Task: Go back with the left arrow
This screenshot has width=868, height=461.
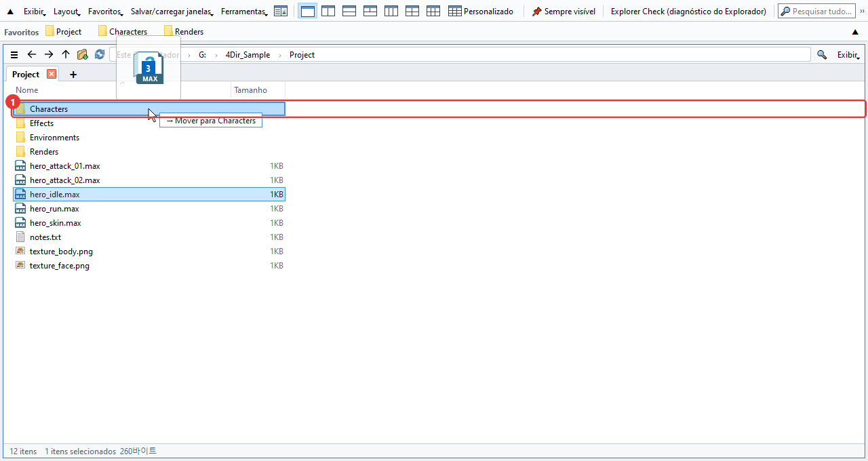Action: coord(31,55)
